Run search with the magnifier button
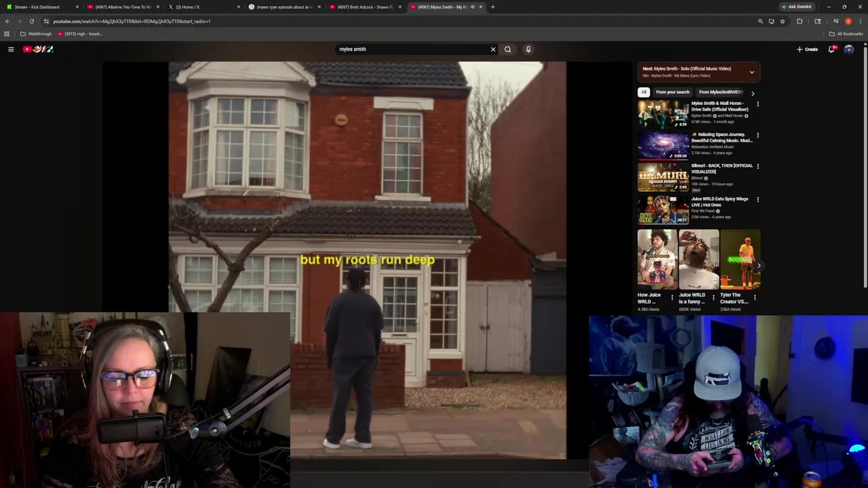The width and height of the screenshot is (868, 488). pyautogui.click(x=508, y=49)
